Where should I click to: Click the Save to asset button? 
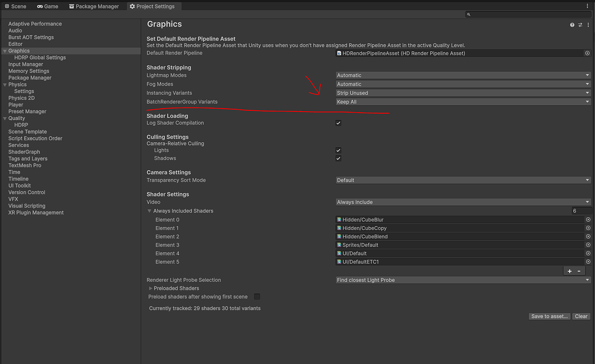(x=550, y=316)
